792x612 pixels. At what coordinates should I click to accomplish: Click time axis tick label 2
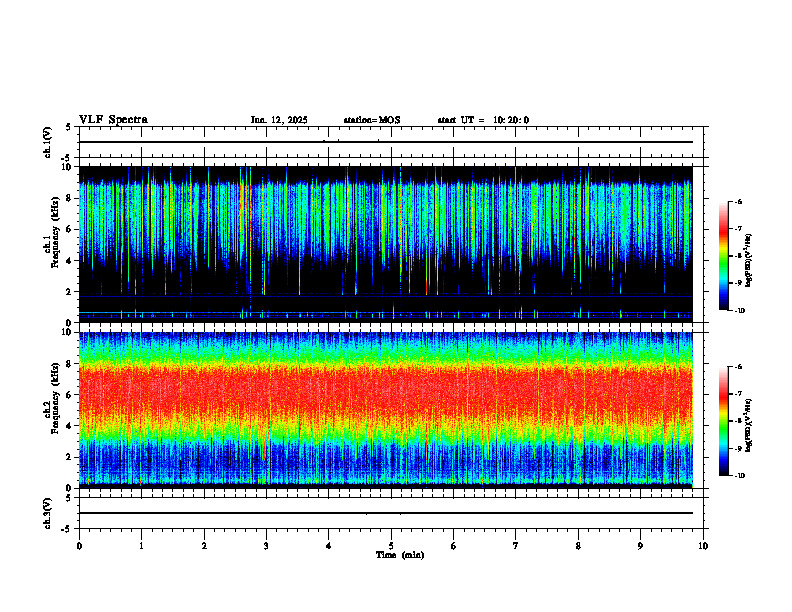[204, 546]
